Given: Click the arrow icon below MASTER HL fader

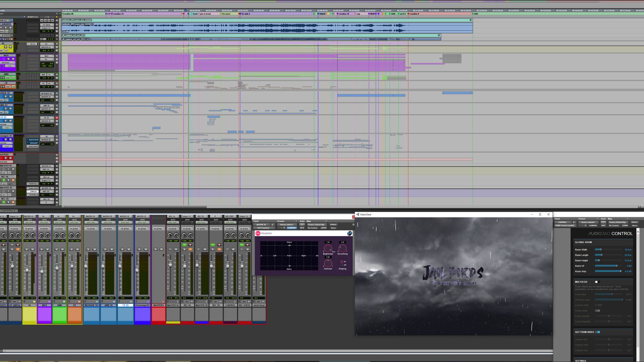Looking at the screenshot, I should [178, 301].
